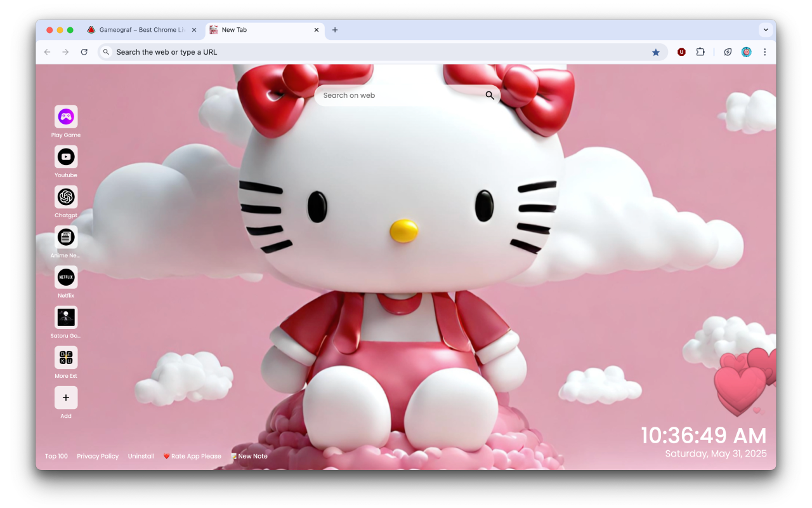Viewport: 812px width, 508px height.
Task: Launch Chatgpt from the sidebar
Action: [66, 197]
